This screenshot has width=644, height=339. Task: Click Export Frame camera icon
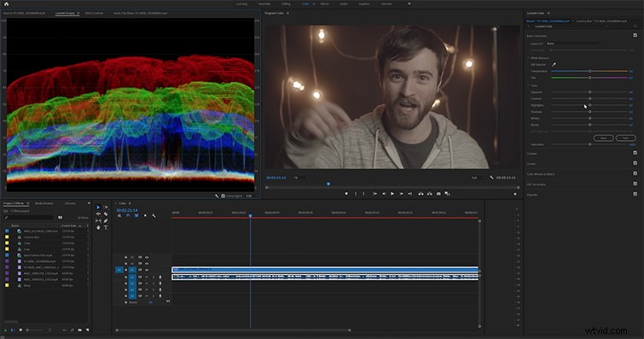tap(438, 193)
